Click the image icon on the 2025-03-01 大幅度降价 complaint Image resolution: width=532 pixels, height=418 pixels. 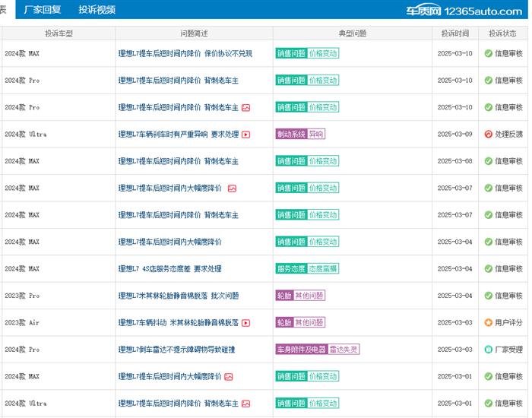click(x=229, y=377)
